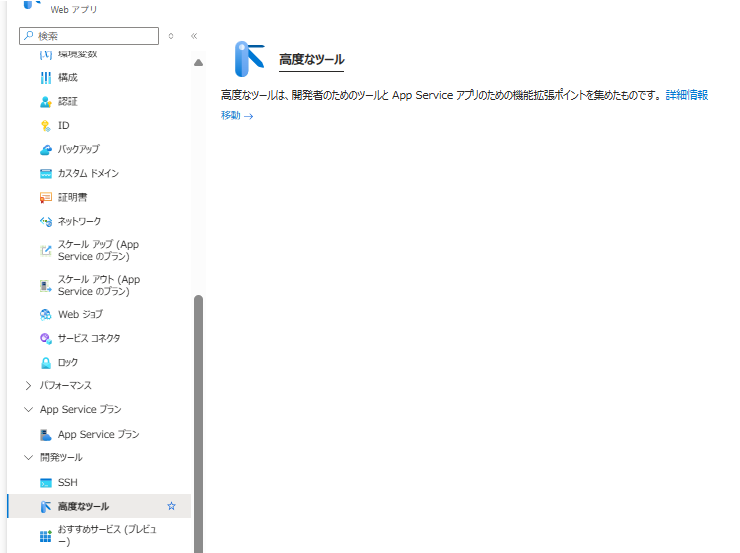Click the 移動 → link
740x553 pixels.
237,116
